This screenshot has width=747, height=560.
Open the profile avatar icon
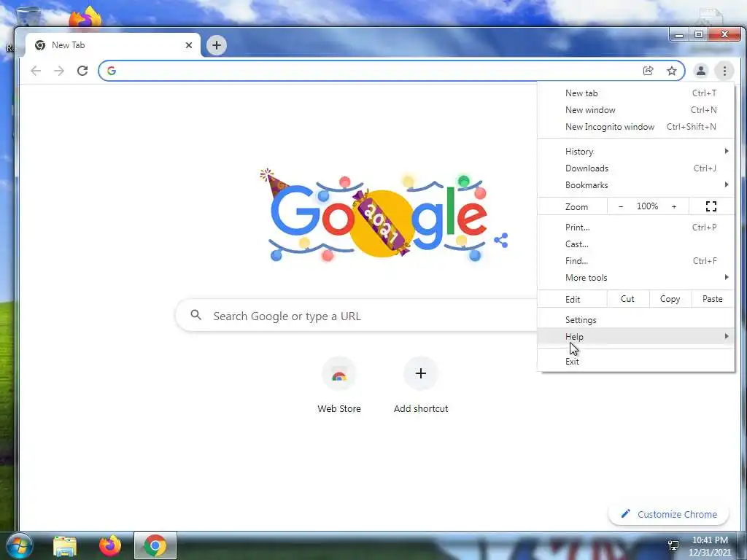pyautogui.click(x=701, y=71)
